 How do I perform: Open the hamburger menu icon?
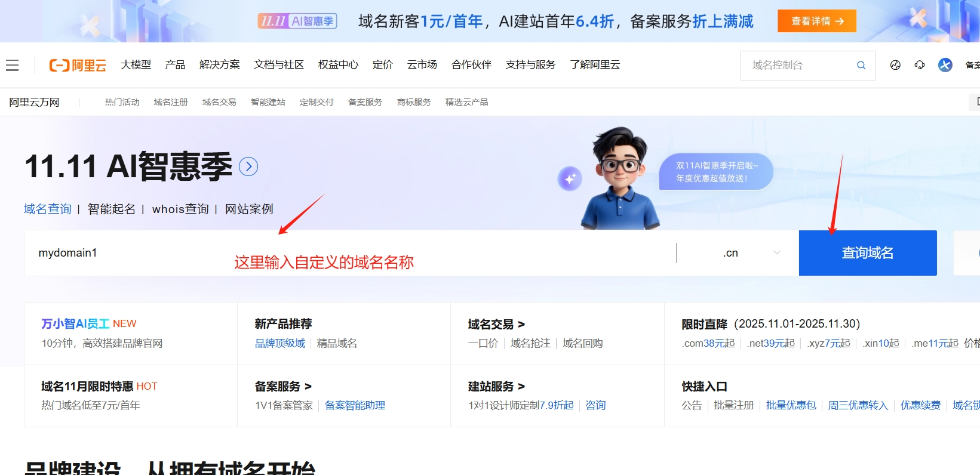coord(13,65)
